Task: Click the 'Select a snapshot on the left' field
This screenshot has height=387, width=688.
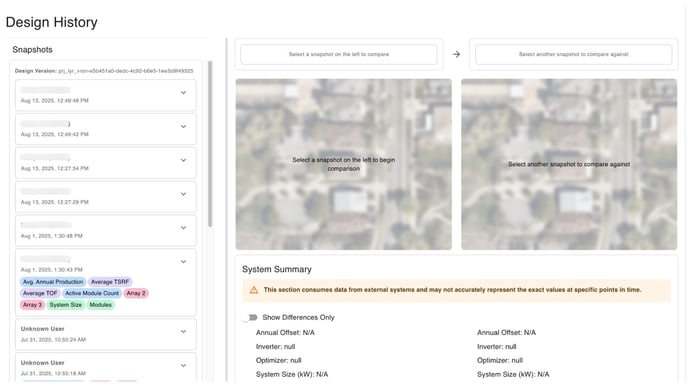Action: point(339,54)
